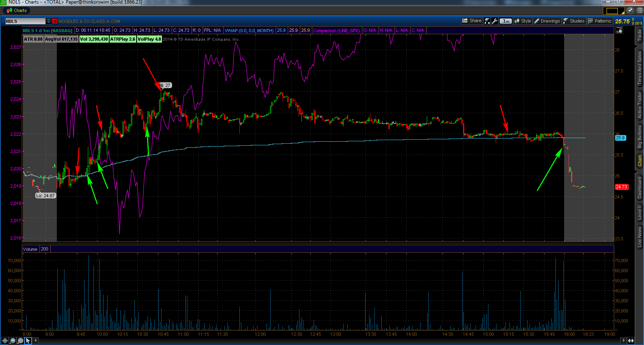Screen dimensions: 644x345
Task: Select the zoom in magnifier tool
Action: coord(13,341)
